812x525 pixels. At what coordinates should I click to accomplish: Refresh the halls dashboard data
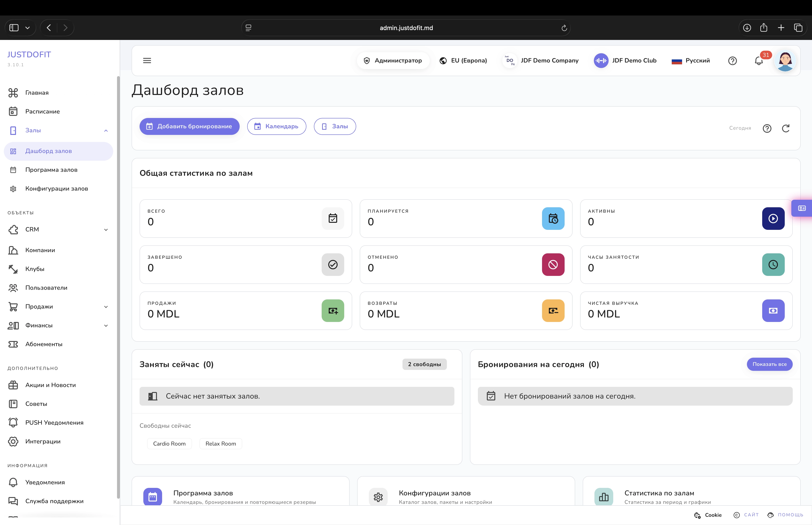(785, 129)
